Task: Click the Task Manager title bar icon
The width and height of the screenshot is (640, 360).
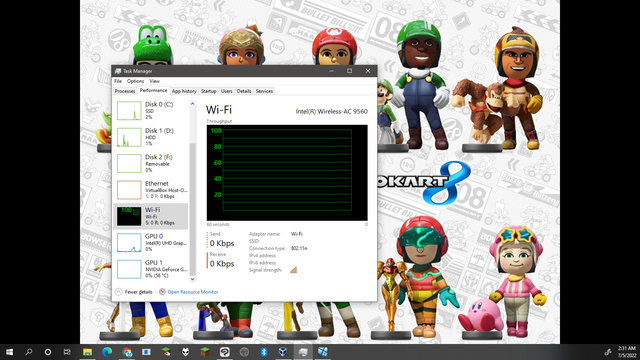Action: [118, 71]
